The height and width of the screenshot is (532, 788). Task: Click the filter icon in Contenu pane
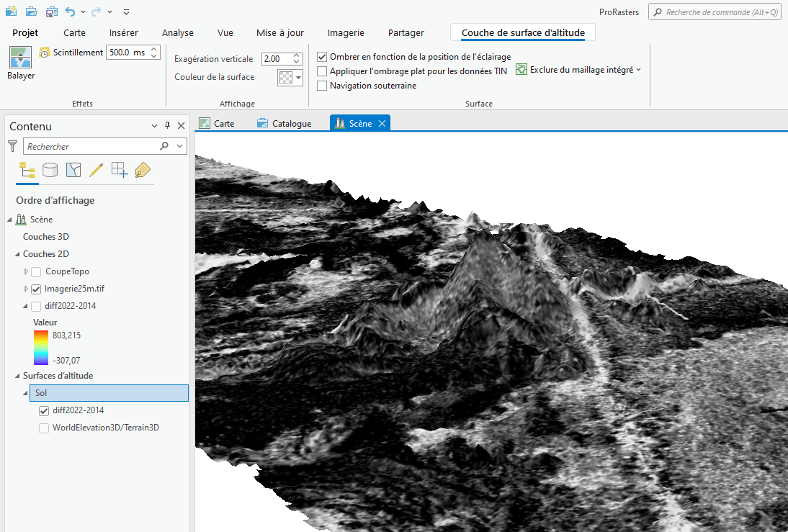(12, 146)
